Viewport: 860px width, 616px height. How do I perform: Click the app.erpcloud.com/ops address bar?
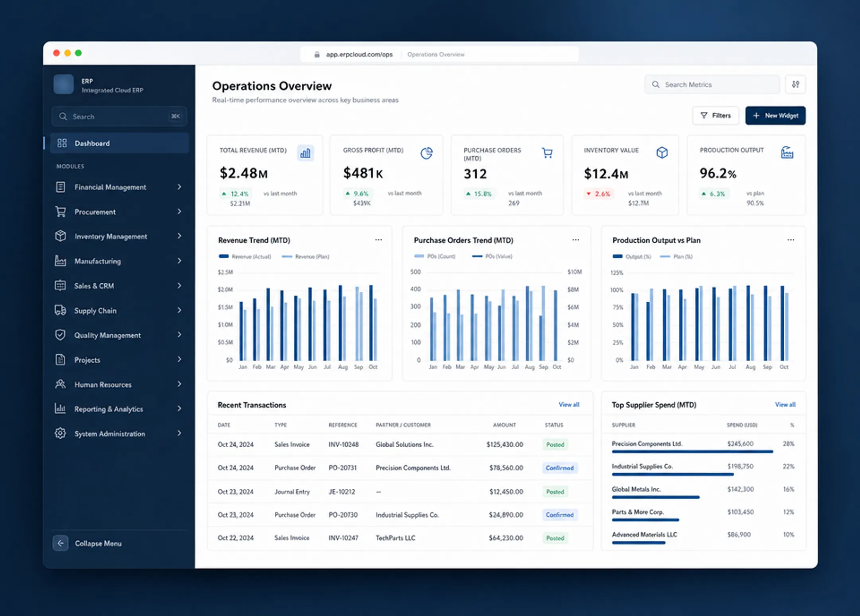coord(439,55)
